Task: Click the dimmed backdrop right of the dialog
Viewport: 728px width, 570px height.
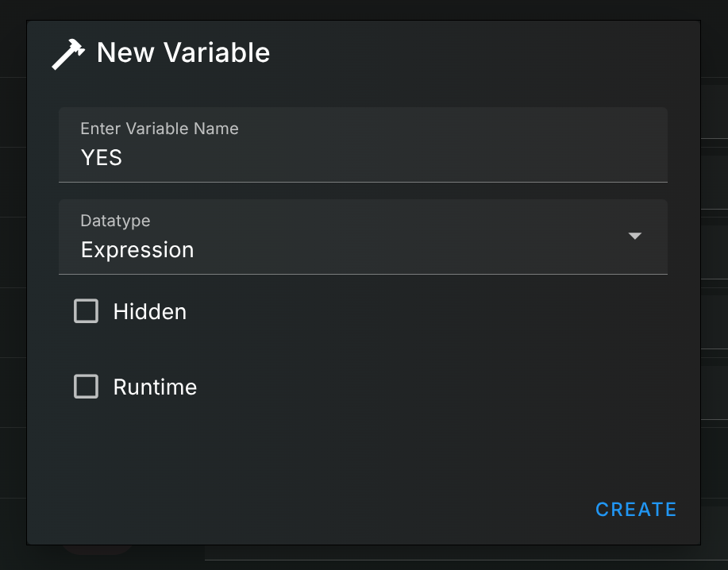Action: (715, 318)
